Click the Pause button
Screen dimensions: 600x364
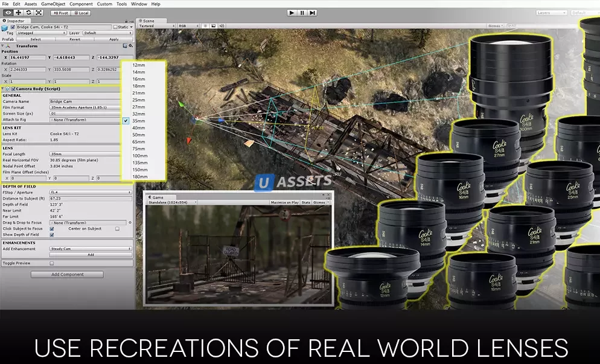(x=302, y=13)
